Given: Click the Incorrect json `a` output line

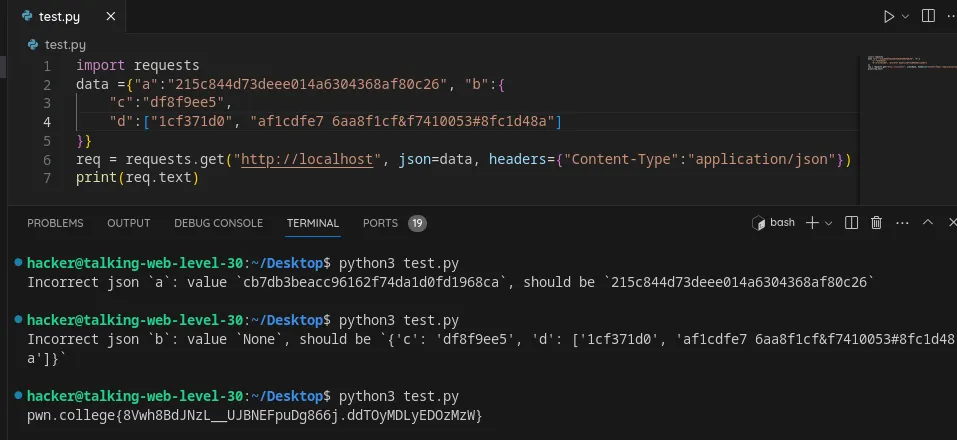Looking at the screenshot, I should [450, 283].
